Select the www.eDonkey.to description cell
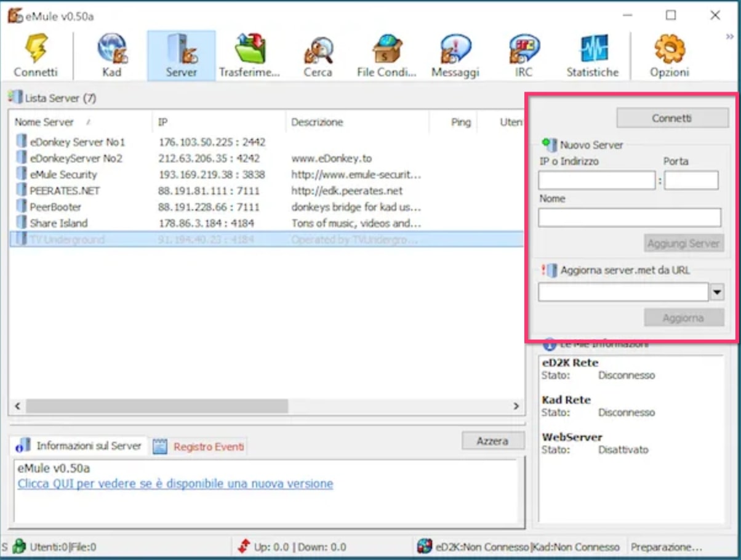This screenshot has width=741, height=560. (332, 158)
